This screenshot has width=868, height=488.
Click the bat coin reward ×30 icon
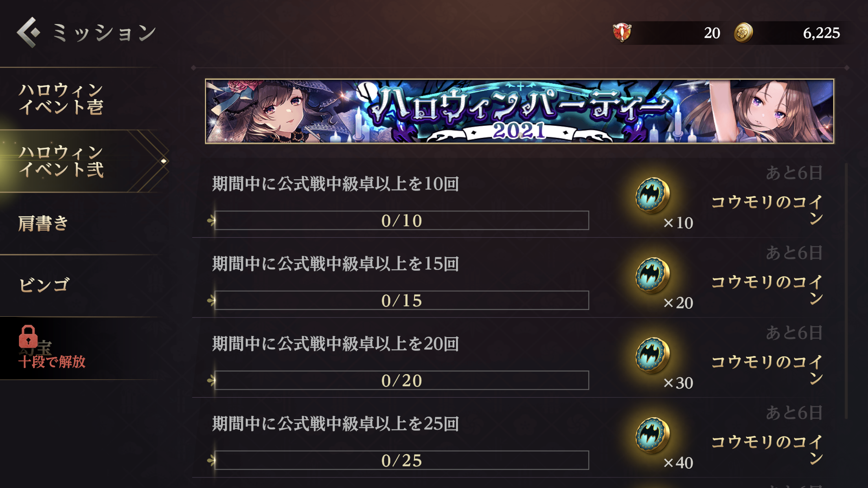[x=653, y=355]
